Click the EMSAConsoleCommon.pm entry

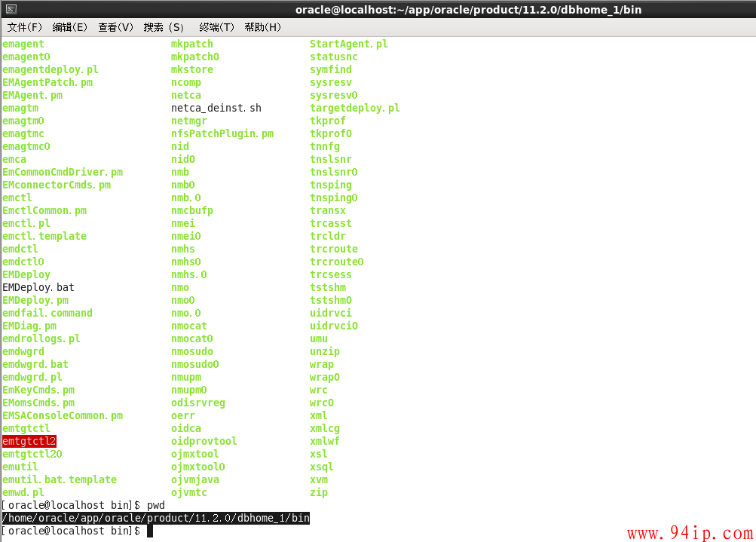(x=63, y=415)
